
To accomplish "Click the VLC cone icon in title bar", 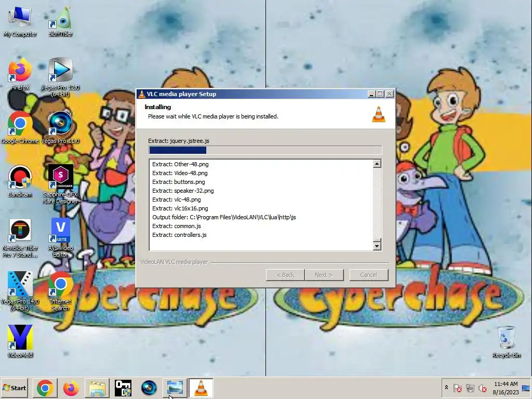I will [x=142, y=94].
